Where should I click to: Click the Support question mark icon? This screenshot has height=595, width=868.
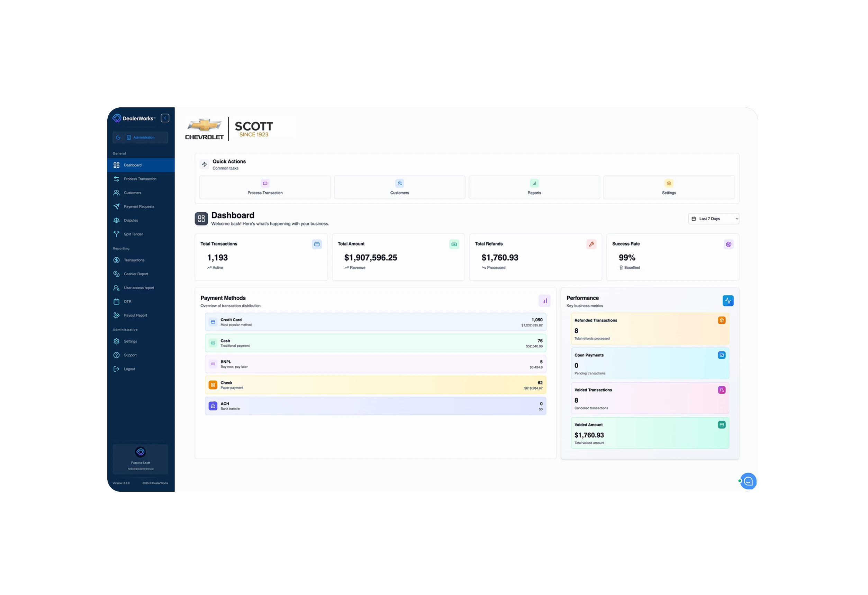click(x=117, y=355)
